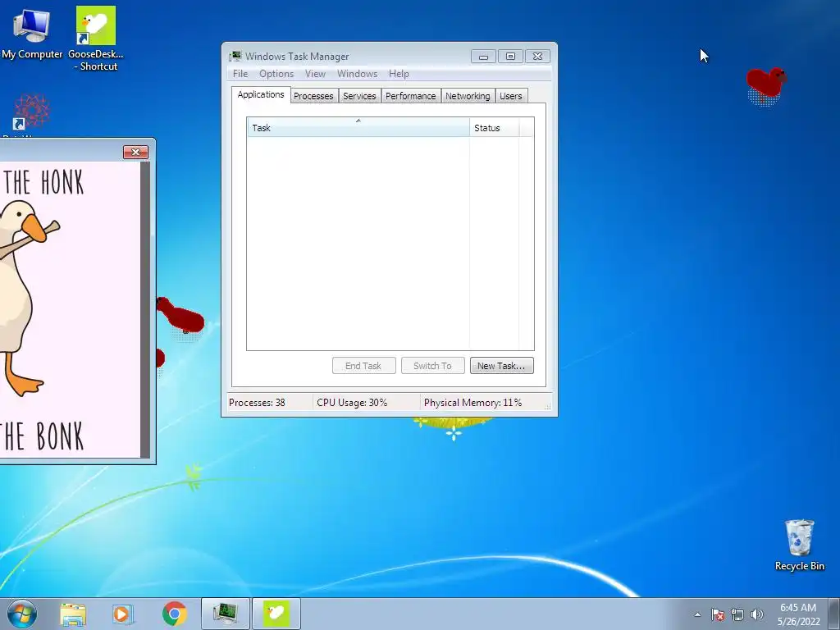840x630 pixels.
Task: Open Action Center flag tray icon
Action: tap(718, 614)
